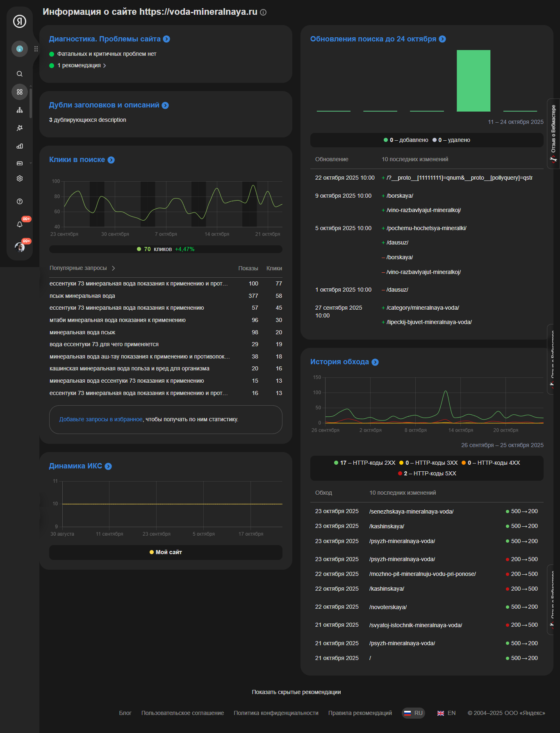Click /lipeckij-bjuvet-mineralnaya-voda/ update entry

pos(429,322)
